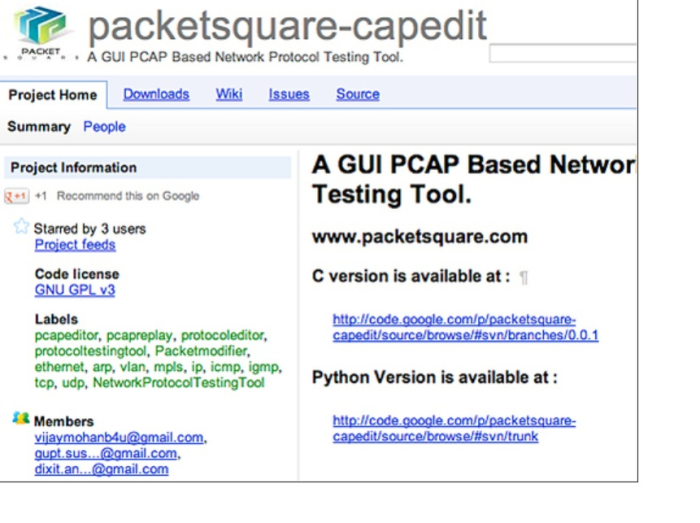Click the Google +1 button icon
Image resolution: width=700 pixels, height=523 pixels.
coord(17,196)
